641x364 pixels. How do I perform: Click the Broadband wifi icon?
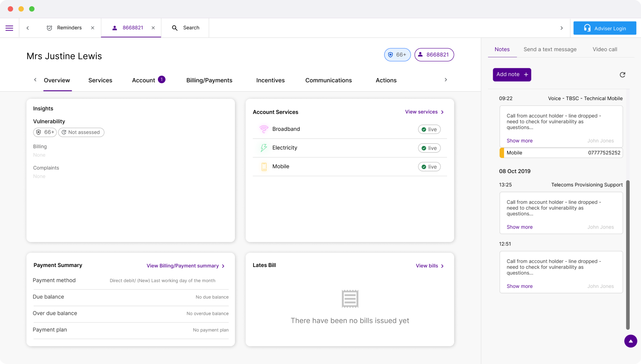264,129
